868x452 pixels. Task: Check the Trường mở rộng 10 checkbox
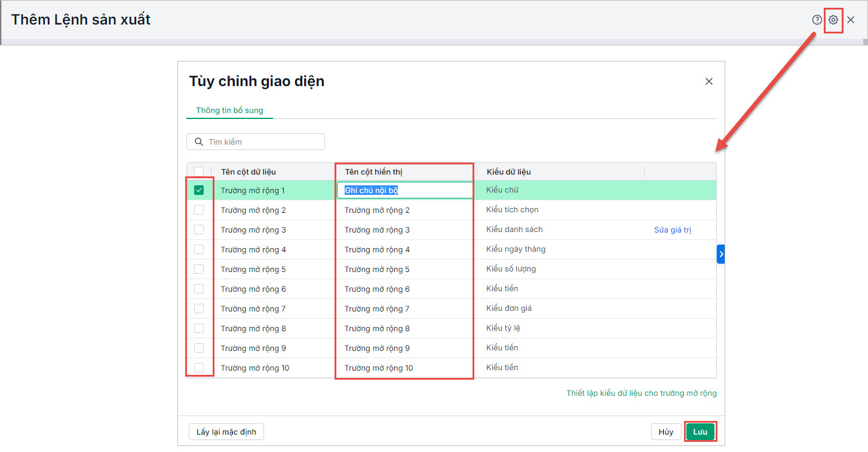tap(199, 368)
